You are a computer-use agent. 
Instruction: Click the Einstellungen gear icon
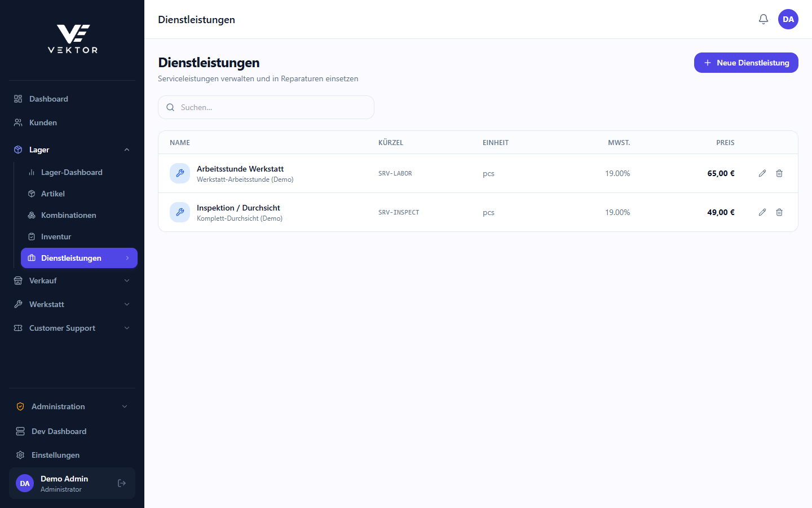tap(20, 455)
